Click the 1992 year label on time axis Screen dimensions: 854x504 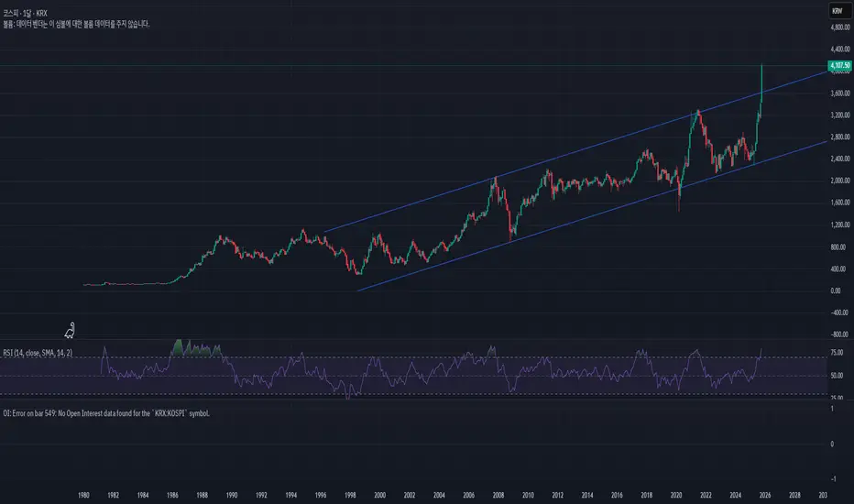click(x=261, y=495)
